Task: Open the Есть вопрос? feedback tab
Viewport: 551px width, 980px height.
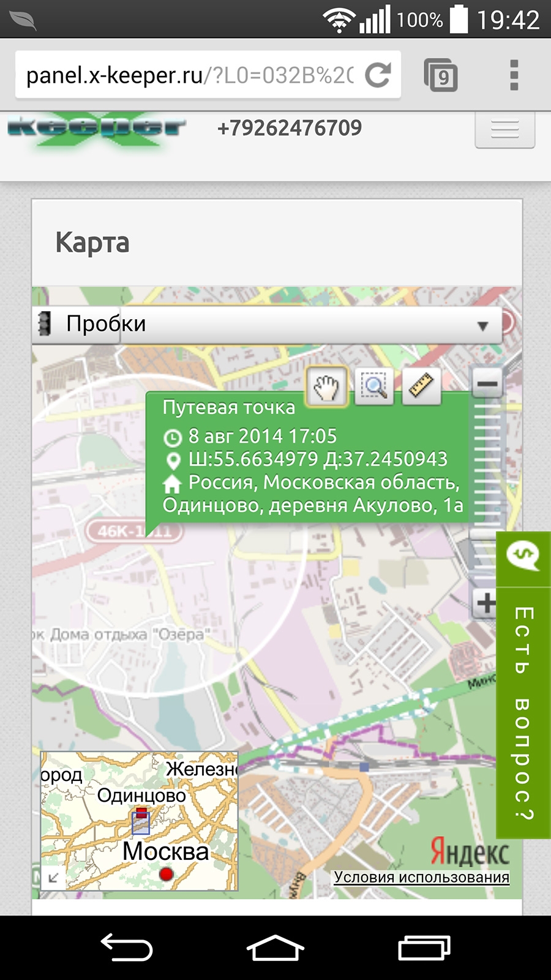Action: tap(523, 686)
